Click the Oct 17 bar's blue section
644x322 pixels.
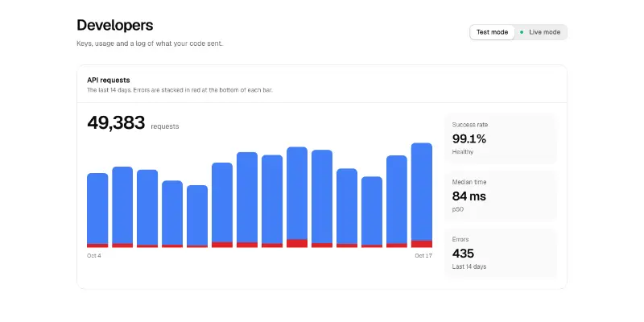[421, 192]
